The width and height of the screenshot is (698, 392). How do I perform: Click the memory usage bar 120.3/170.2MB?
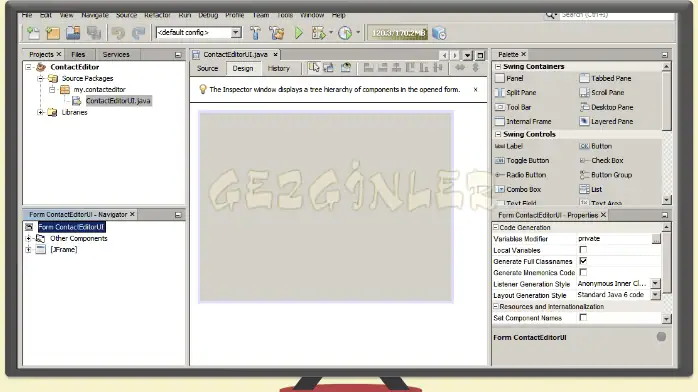pos(399,33)
